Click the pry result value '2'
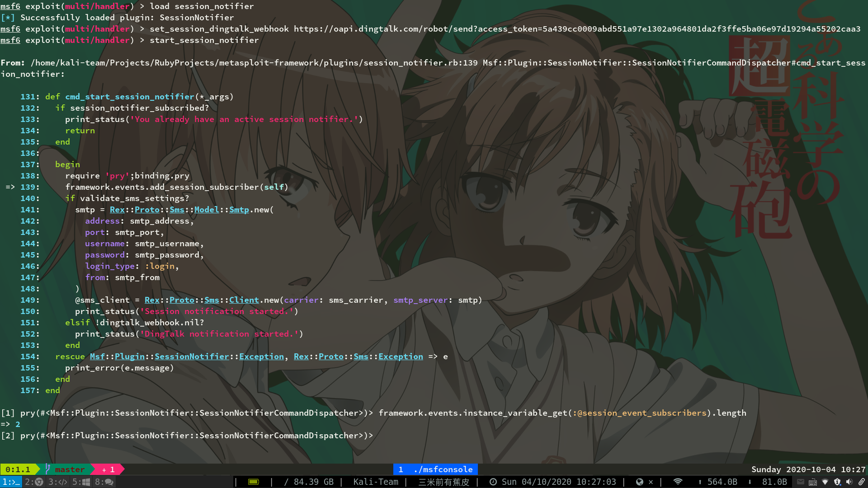The height and width of the screenshot is (488, 868). pyautogui.click(x=18, y=424)
